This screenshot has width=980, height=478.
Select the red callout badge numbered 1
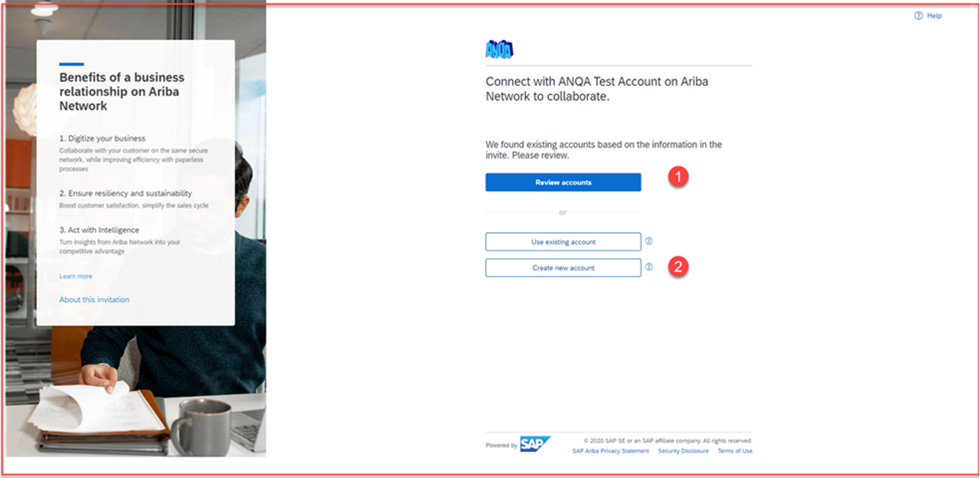(677, 176)
